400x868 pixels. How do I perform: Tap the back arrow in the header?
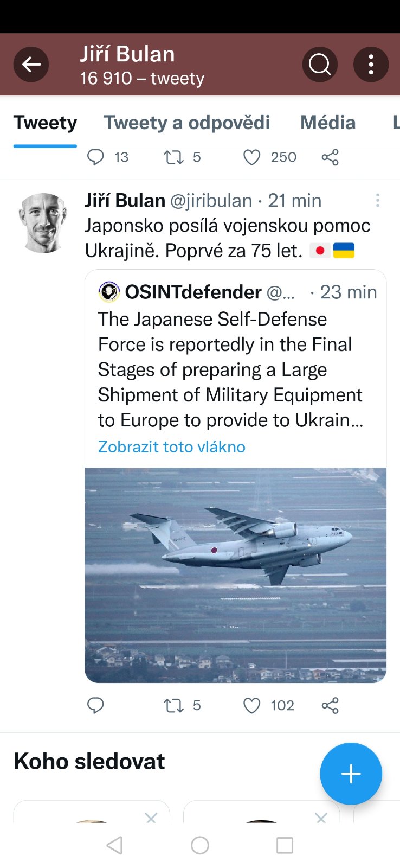pos(31,65)
